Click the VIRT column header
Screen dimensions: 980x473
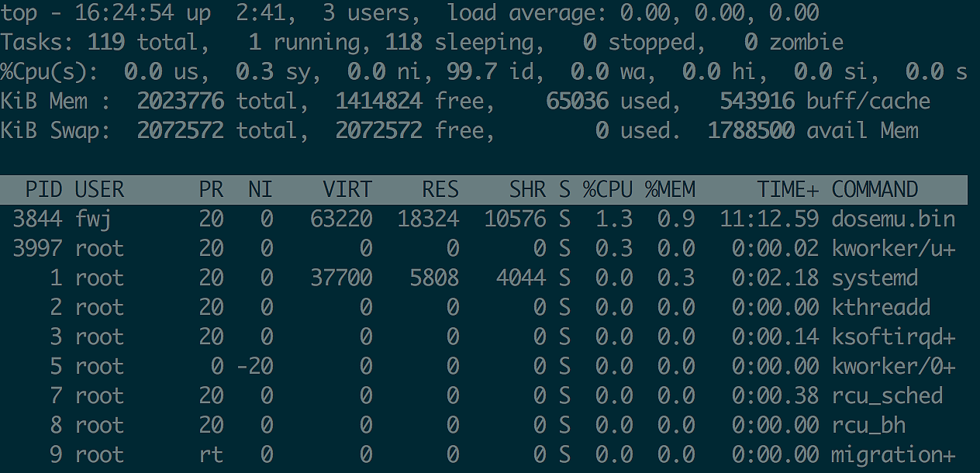(347, 189)
